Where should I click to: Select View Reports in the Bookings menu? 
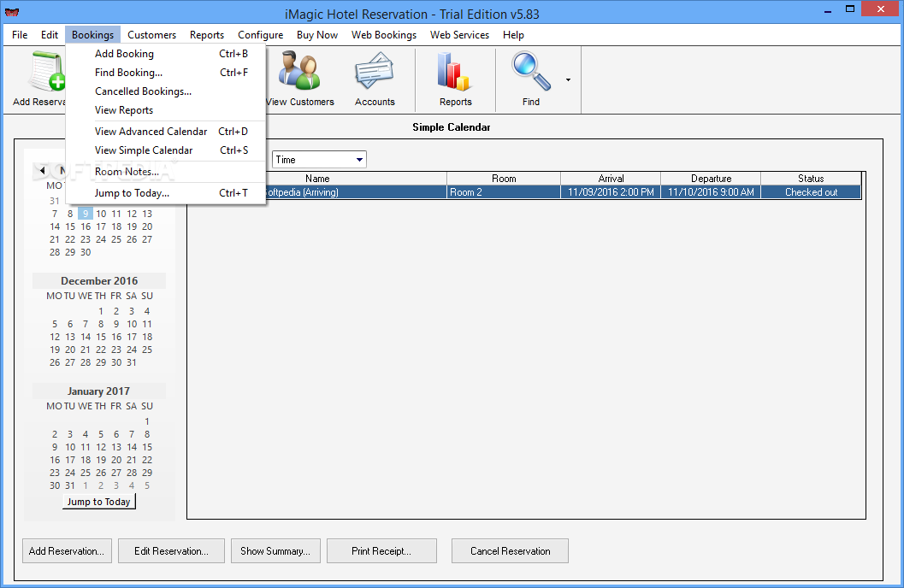(166, 110)
